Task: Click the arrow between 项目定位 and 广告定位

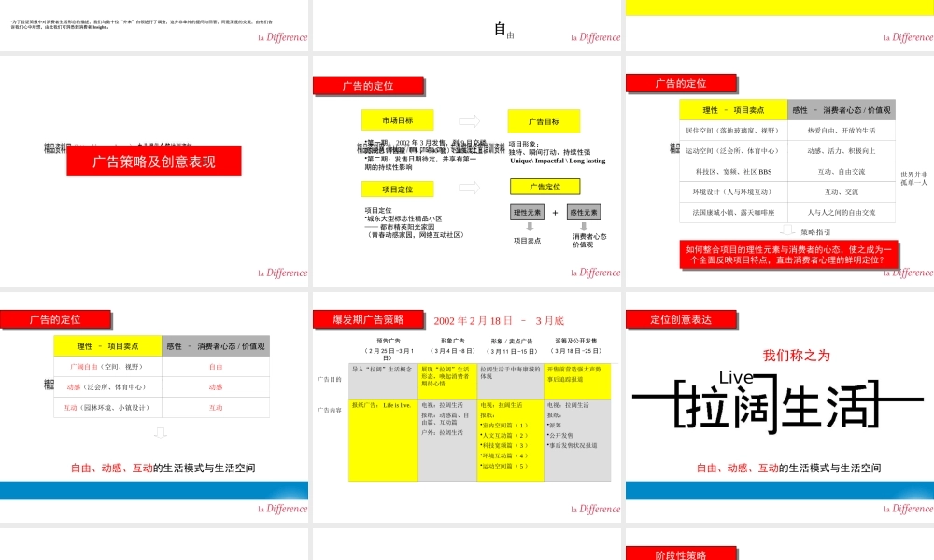Action: [470, 188]
